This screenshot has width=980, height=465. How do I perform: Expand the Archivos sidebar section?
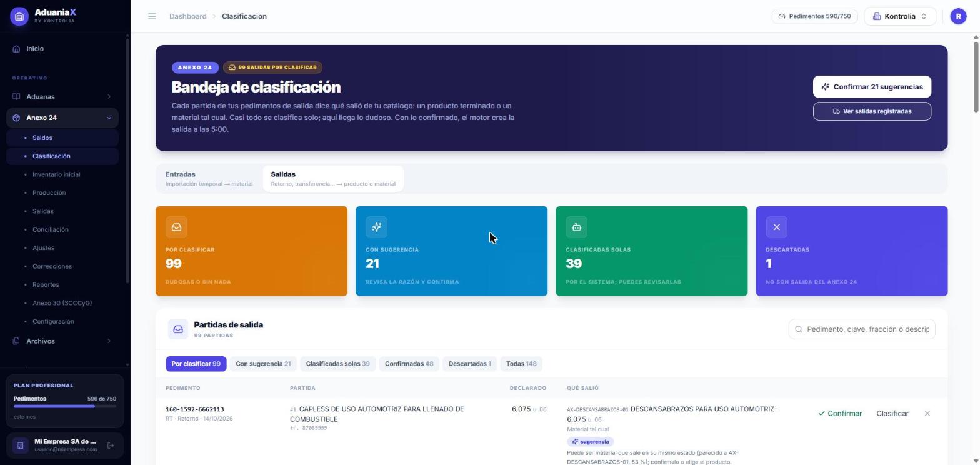point(109,341)
